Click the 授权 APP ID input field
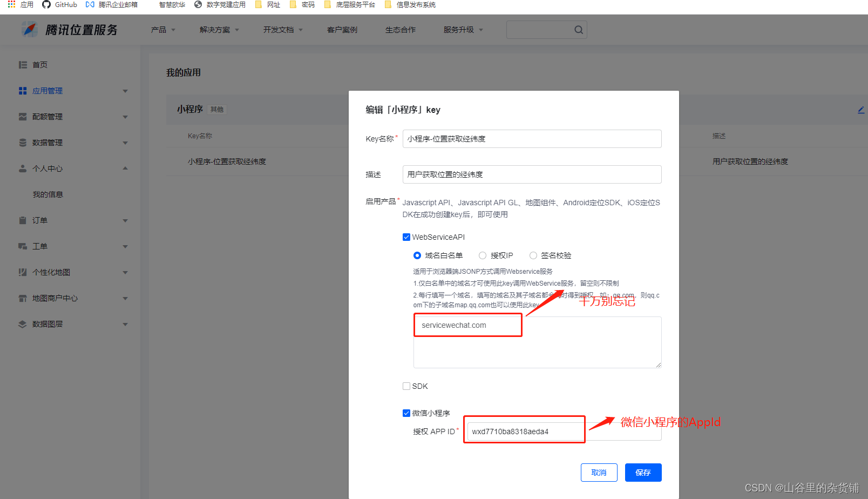 [x=565, y=431]
